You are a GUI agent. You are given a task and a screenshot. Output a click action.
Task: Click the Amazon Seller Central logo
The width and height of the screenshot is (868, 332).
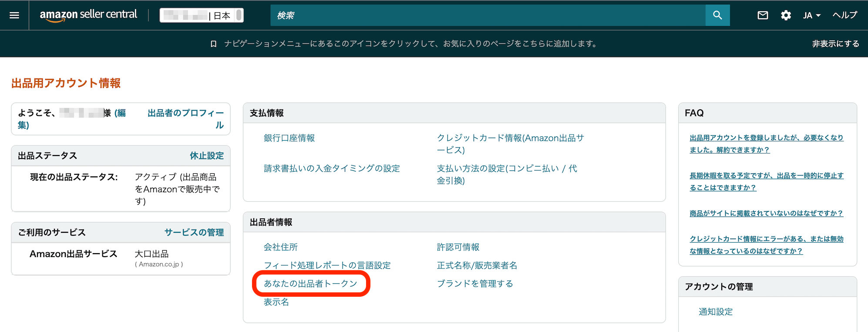(x=88, y=15)
